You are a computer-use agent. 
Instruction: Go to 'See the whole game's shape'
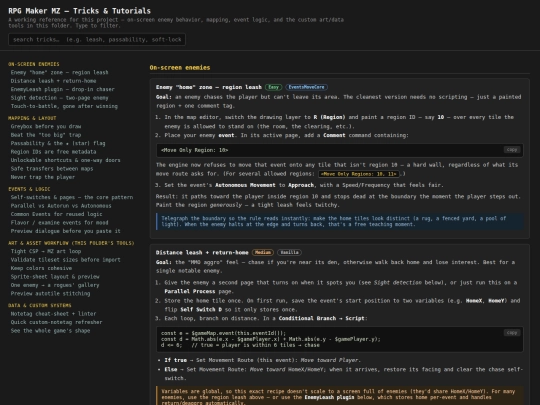click(50, 331)
